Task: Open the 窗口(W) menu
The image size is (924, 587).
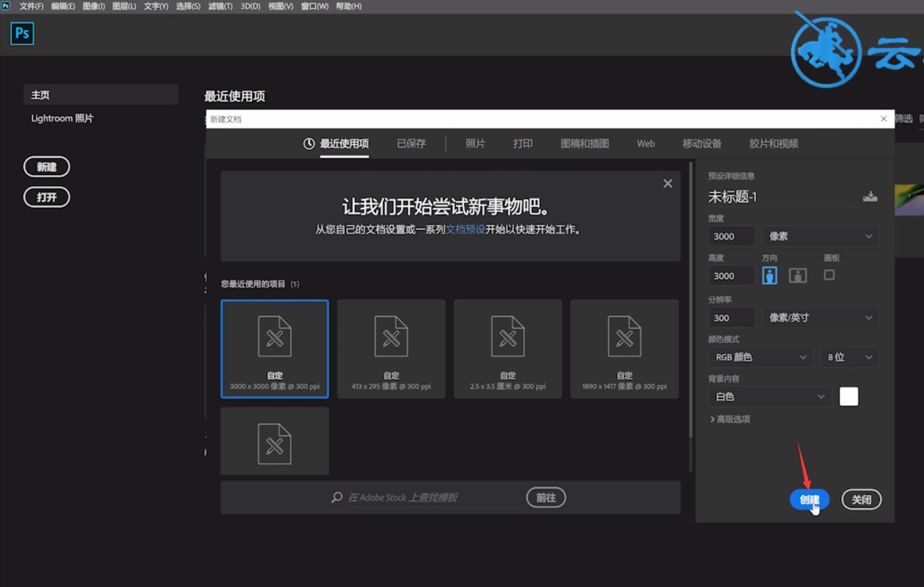Action: (x=315, y=6)
